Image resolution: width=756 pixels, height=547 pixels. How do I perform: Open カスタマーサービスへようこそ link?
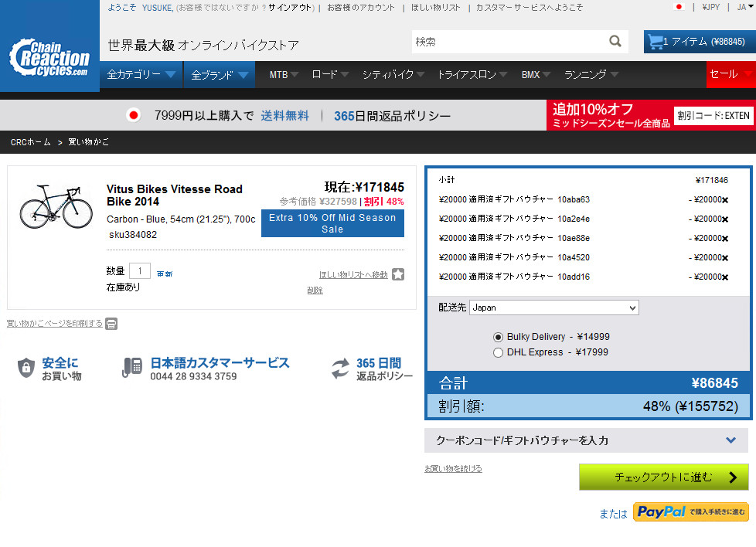pos(530,8)
